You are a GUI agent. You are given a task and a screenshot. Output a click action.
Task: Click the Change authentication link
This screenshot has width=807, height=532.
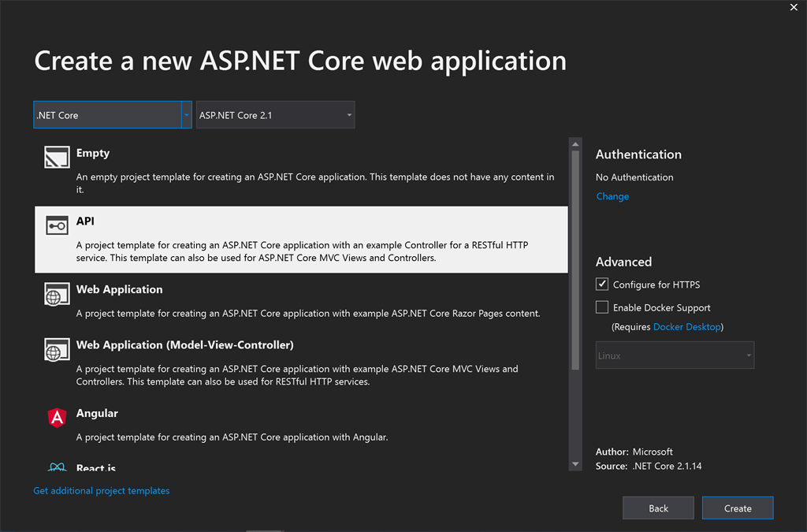(612, 196)
